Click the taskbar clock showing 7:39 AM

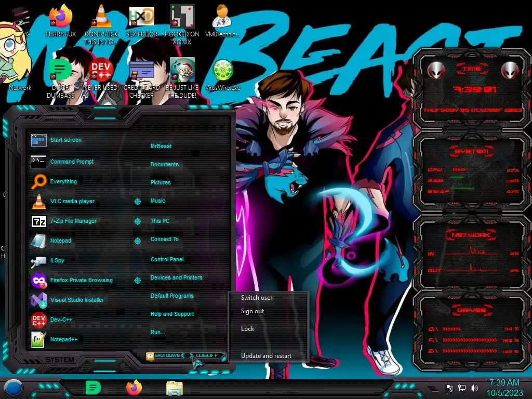(504, 388)
